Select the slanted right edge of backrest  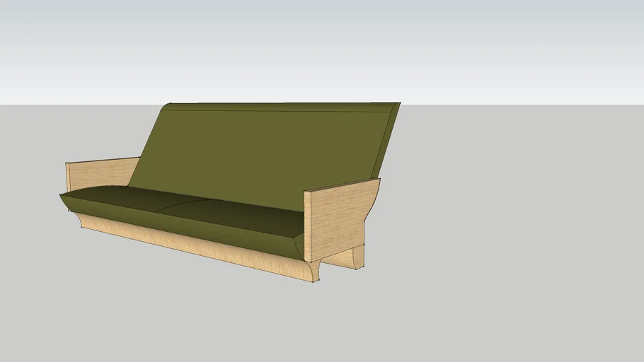click(386, 139)
